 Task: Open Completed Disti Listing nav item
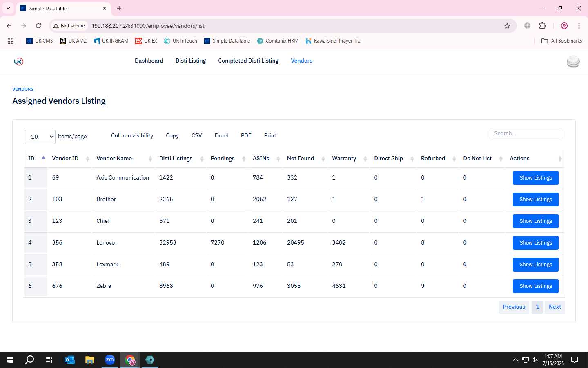[x=248, y=61]
